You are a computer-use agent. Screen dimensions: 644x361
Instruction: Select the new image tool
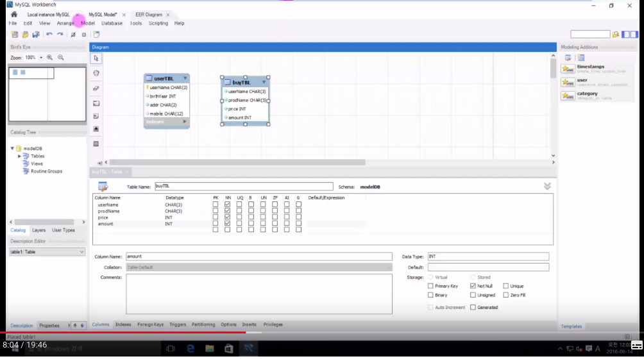pyautogui.click(x=96, y=129)
